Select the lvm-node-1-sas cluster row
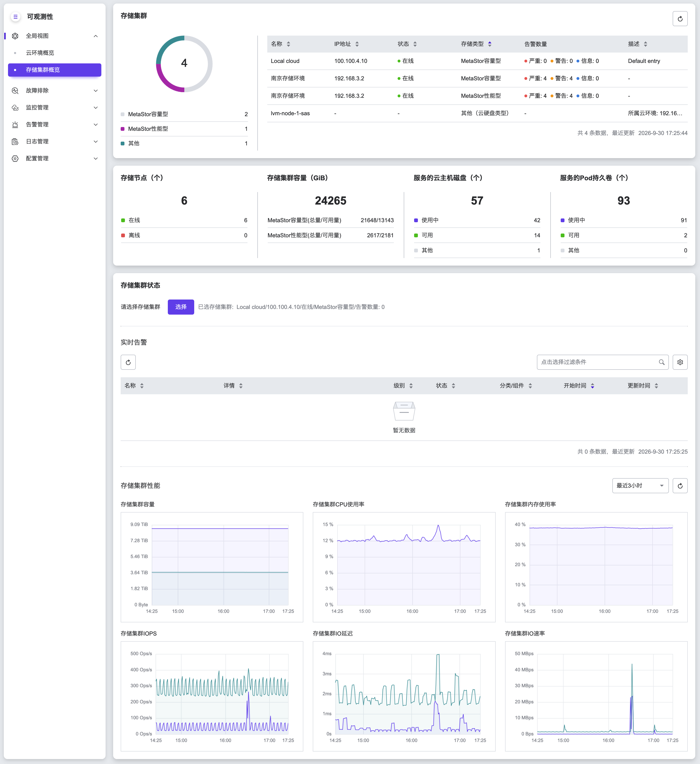 (x=477, y=113)
